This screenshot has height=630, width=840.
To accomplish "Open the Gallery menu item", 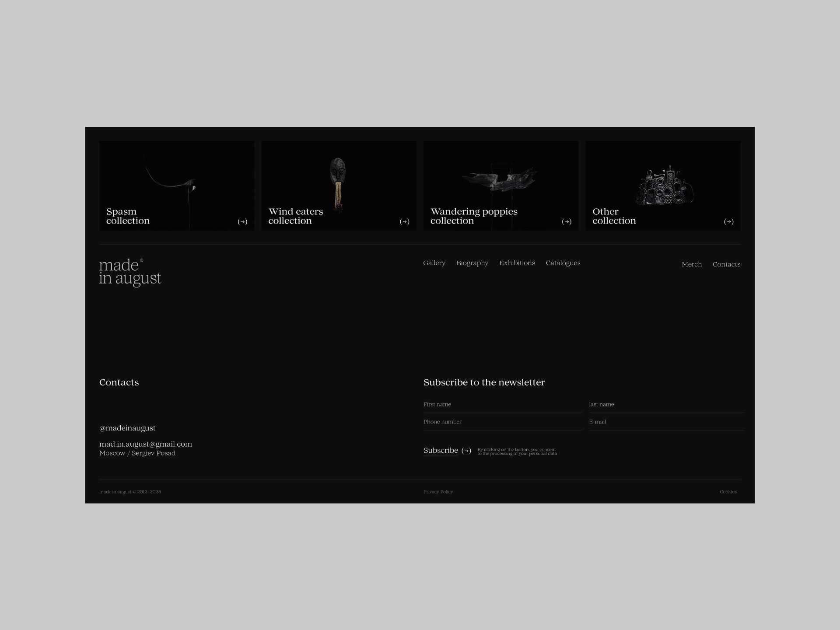I will pos(434,263).
